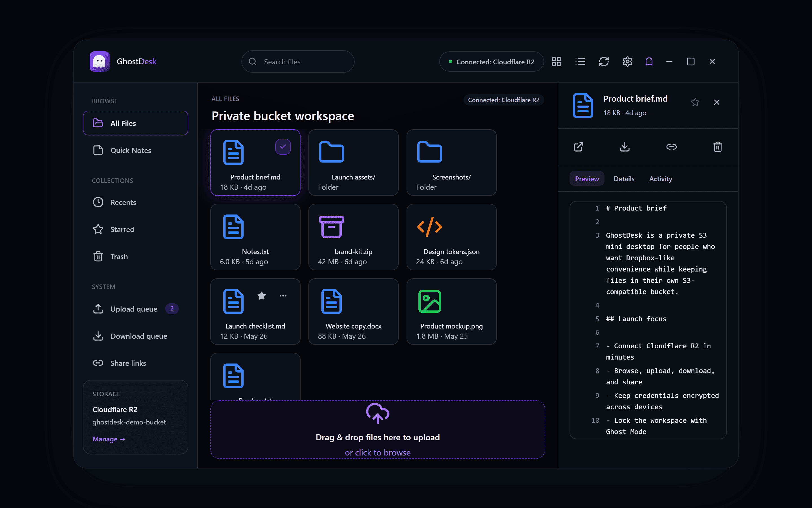Switch to the Preview tab

(x=587, y=179)
